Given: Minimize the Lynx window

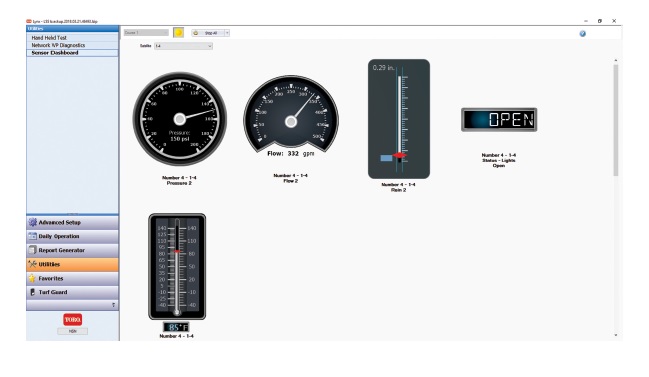Looking at the screenshot, I should click(x=586, y=21).
